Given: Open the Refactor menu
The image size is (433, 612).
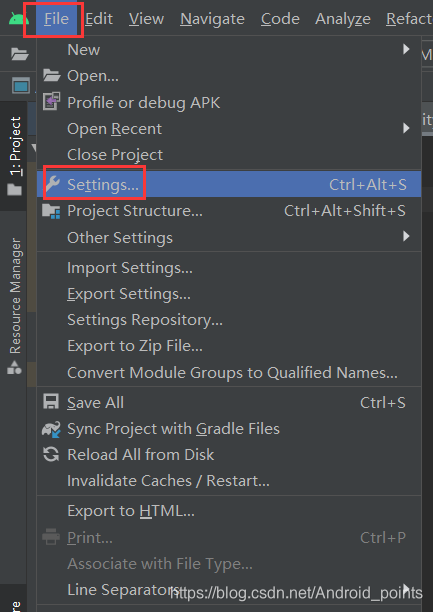Looking at the screenshot, I should 409,19.
